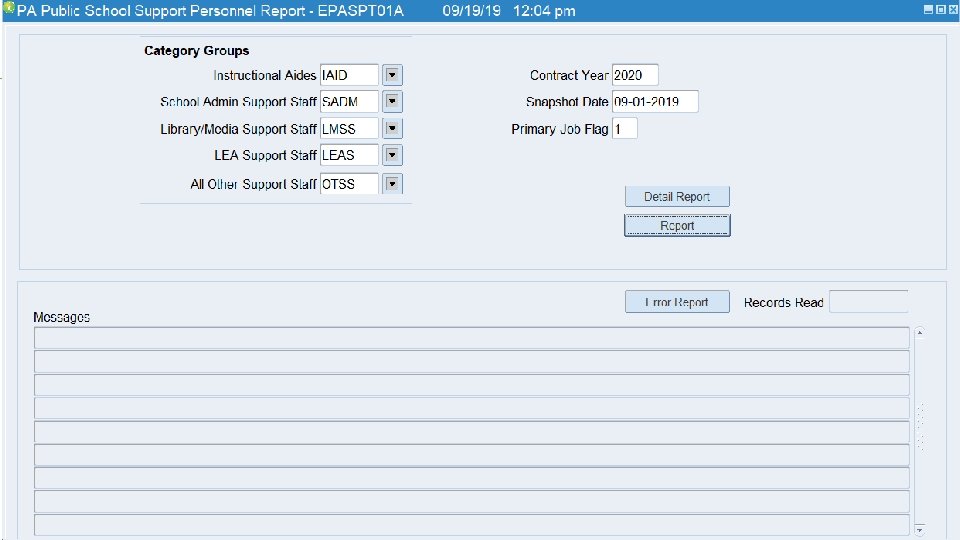The image size is (960, 540).
Task: Open the Instructional Aides dropdown list
Action: point(392,75)
